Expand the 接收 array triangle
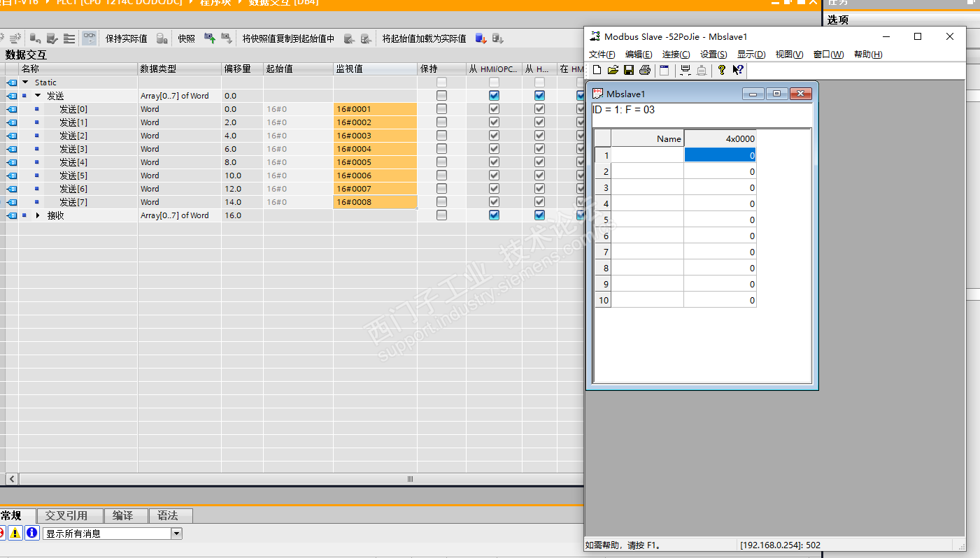This screenshot has height=558, width=980. click(38, 215)
